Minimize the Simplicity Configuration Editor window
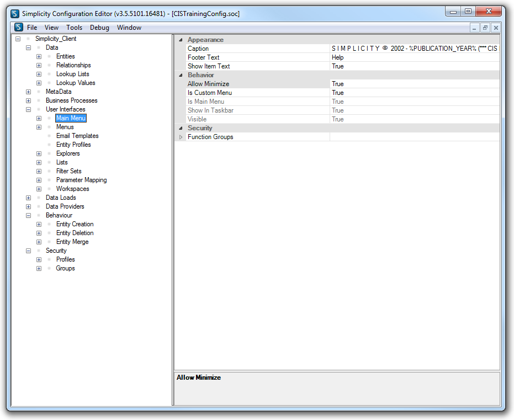This screenshot has height=420, width=514. pos(453,11)
